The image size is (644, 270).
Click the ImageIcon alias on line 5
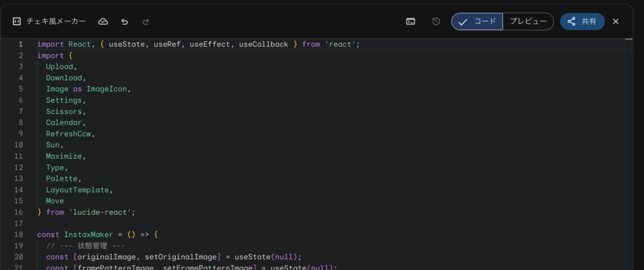pos(107,89)
